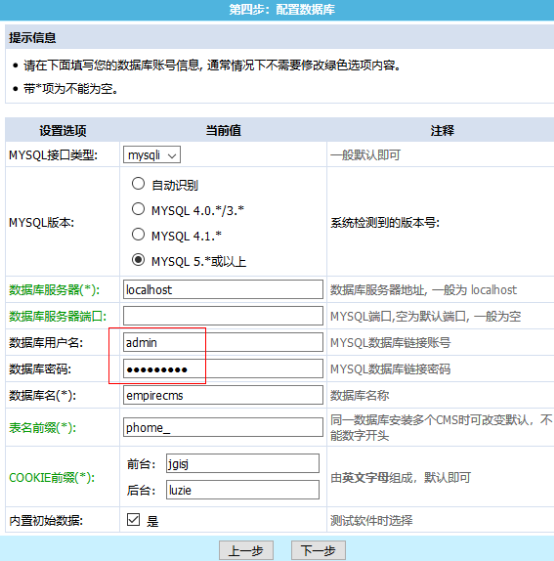The width and height of the screenshot is (554, 561).
Task: Choose MYSQL 4.0.*/3.* version option
Action: [138, 209]
